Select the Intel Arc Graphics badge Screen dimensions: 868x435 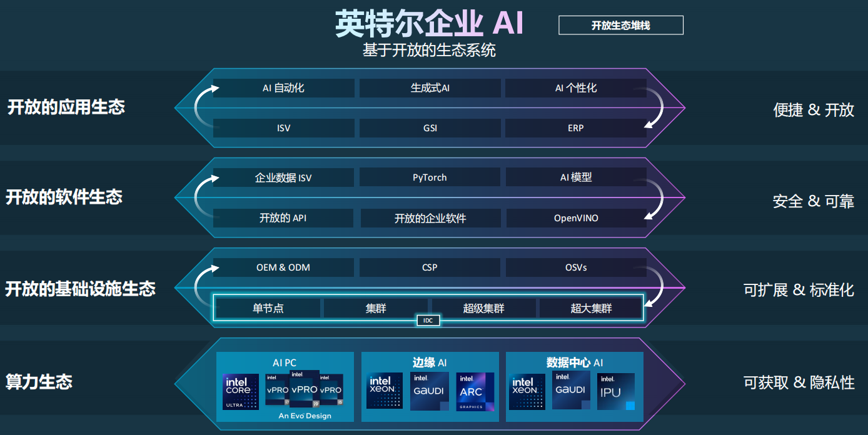coord(475,392)
